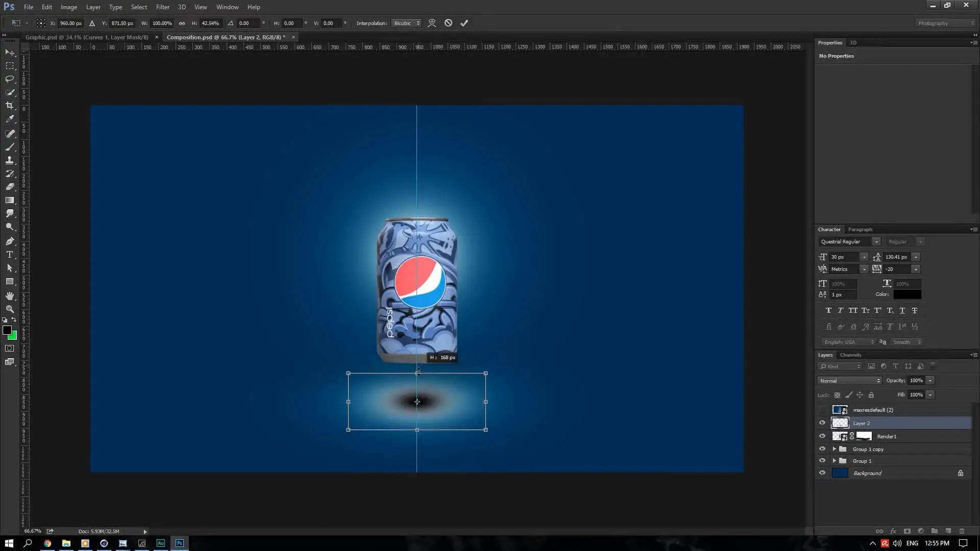Click the green background color swatch

coord(14,337)
